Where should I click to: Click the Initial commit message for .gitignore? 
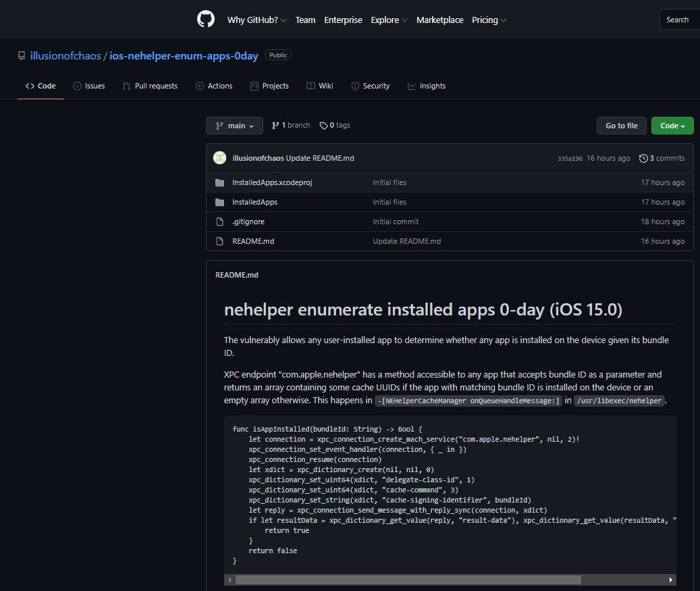point(396,222)
